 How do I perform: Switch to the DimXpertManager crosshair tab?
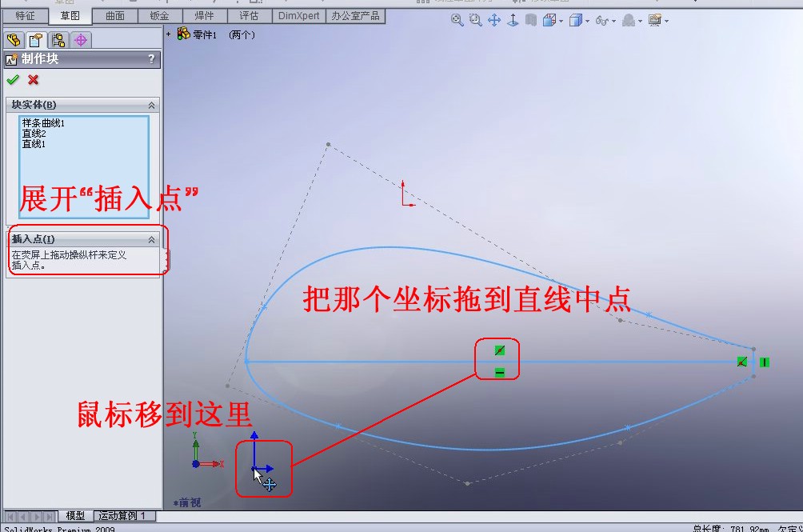point(81,40)
